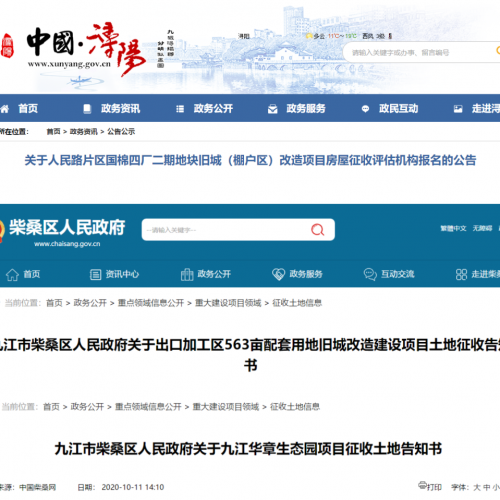Viewport: 500px width, 500px height.
Task: Open 政务公开 breadcrumb below the 563亩 title
Action: pos(87,407)
